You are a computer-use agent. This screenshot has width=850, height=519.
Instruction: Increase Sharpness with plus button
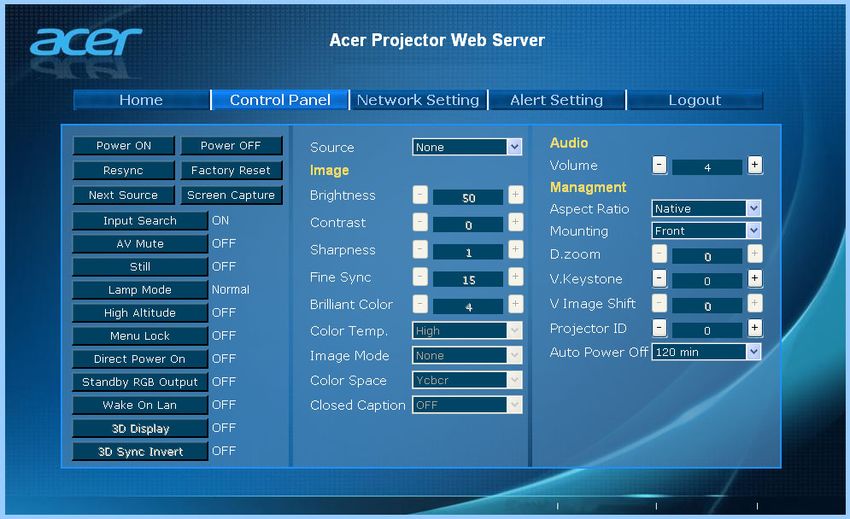pyautogui.click(x=516, y=249)
